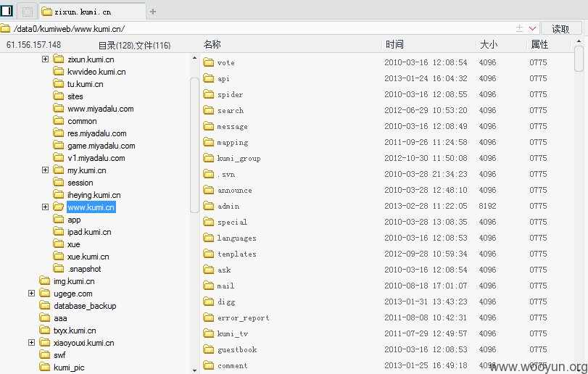588x374 pixels.
Task: Click the sidebar panel toggle icon
Action: 7,12
